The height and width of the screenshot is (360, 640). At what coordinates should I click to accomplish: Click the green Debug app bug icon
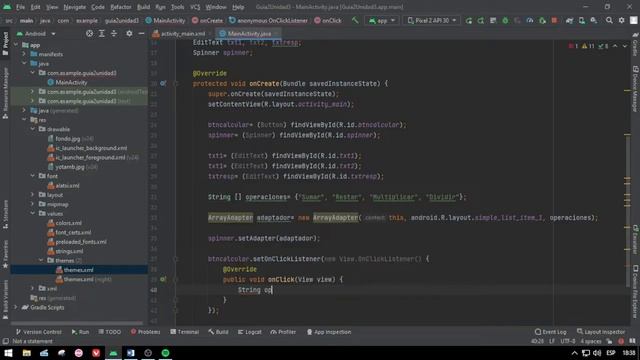click(x=505, y=20)
